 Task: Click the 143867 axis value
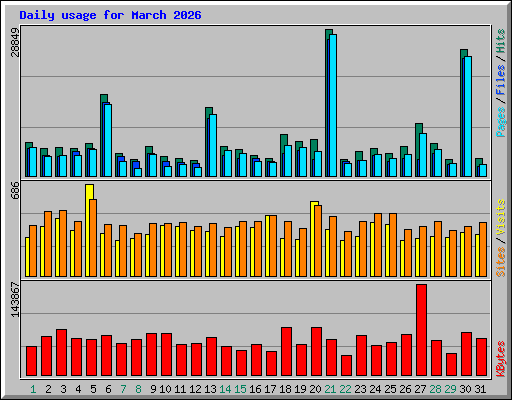click(x=15, y=300)
